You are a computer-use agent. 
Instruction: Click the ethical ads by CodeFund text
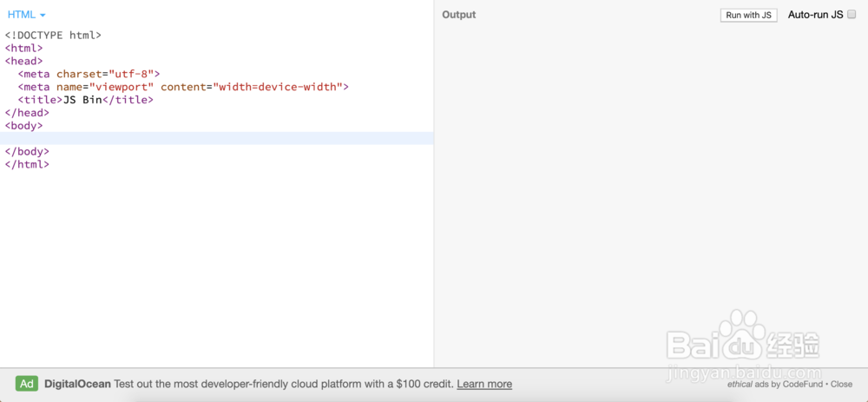coord(776,384)
